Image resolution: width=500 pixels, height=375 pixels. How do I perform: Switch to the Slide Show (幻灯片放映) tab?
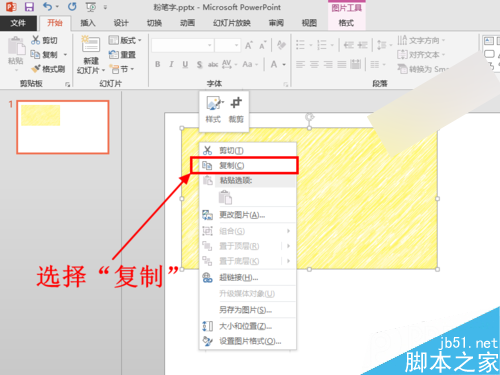[232, 23]
